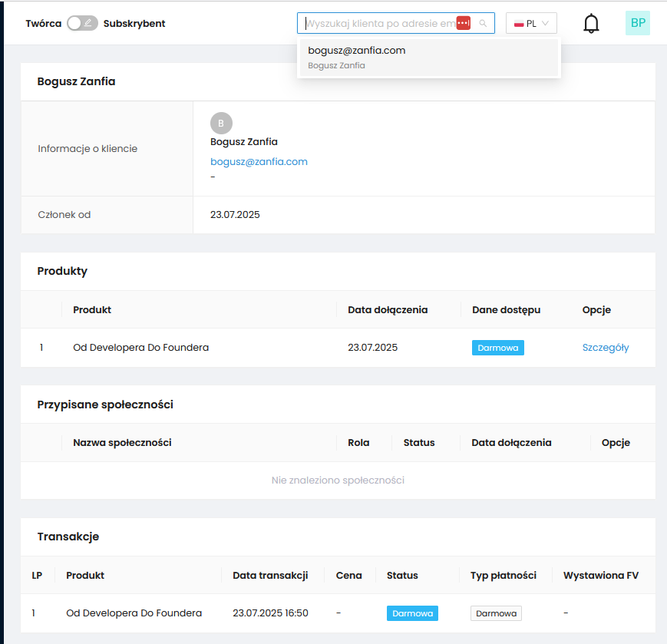
Task: Click the Darmowa payment type tag
Action: 496,613
